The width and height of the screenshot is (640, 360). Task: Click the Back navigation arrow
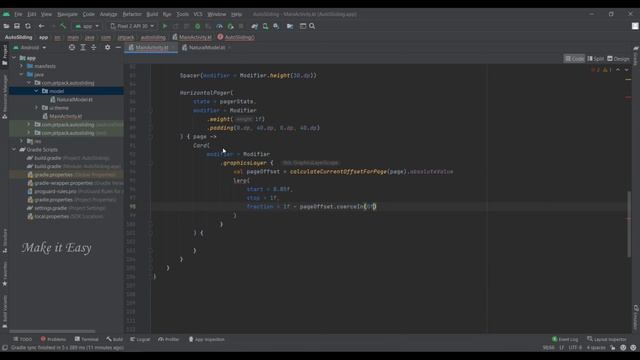click(x=41, y=26)
